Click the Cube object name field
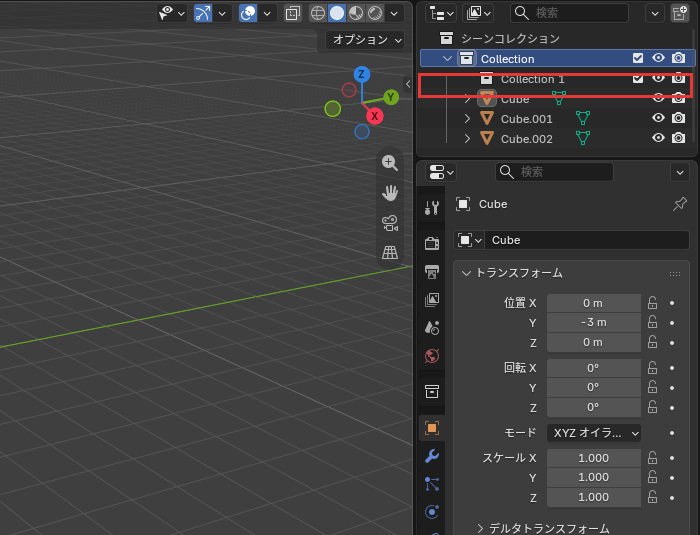The width and height of the screenshot is (700, 535). coord(587,240)
